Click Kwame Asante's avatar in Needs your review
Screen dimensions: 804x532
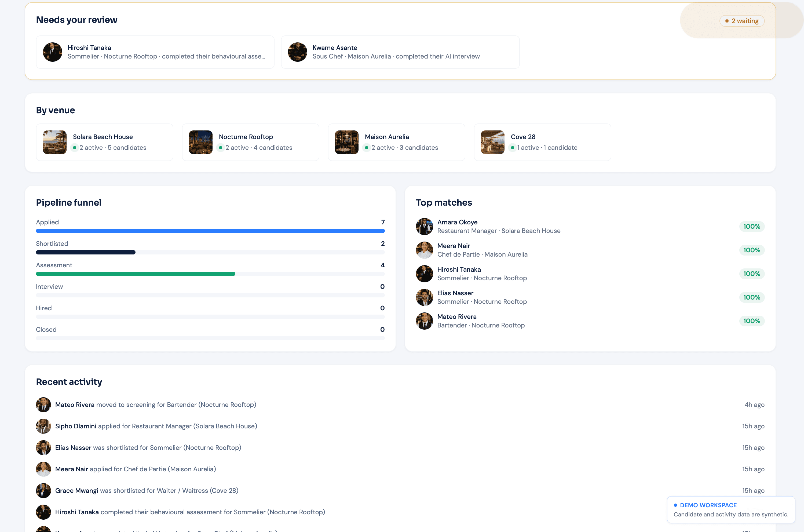(x=298, y=52)
